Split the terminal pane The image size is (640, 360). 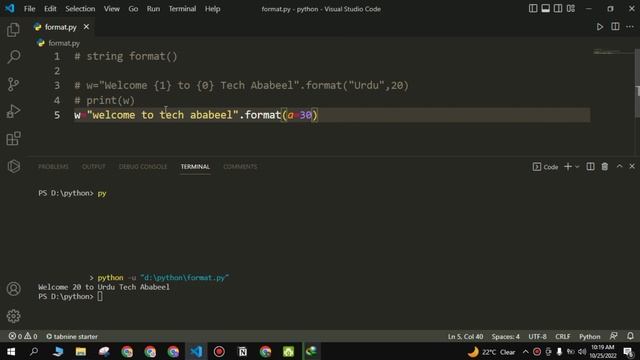click(590, 167)
